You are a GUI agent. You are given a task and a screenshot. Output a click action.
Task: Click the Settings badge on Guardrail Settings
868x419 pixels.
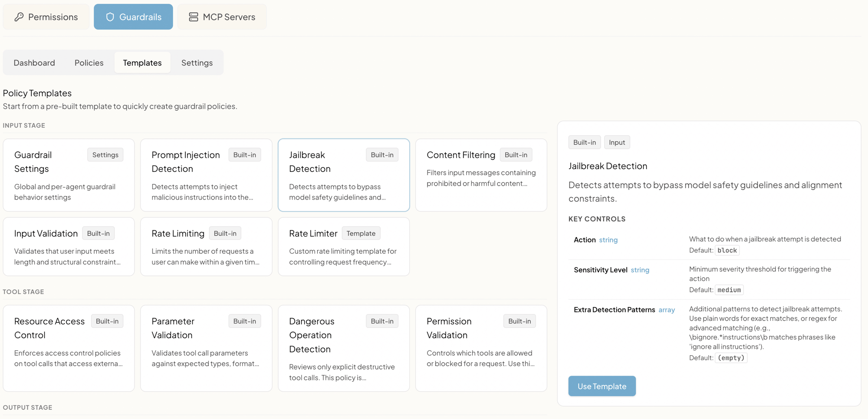(x=105, y=155)
